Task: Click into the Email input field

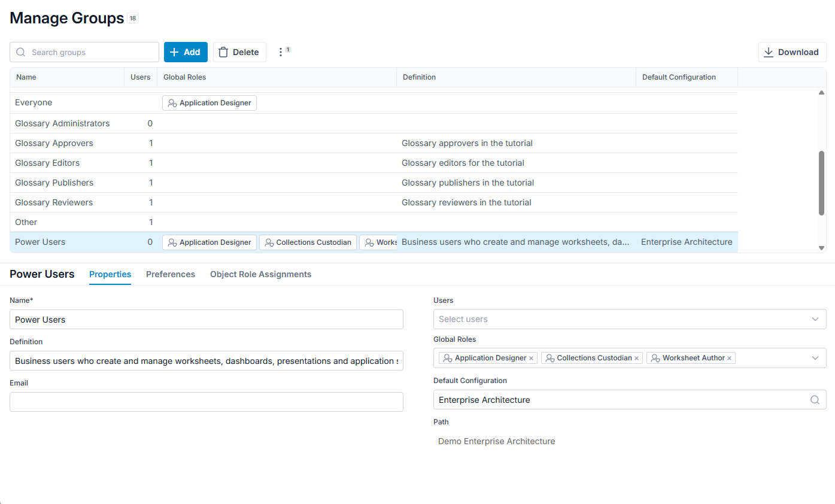Action: pyautogui.click(x=207, y=402)
